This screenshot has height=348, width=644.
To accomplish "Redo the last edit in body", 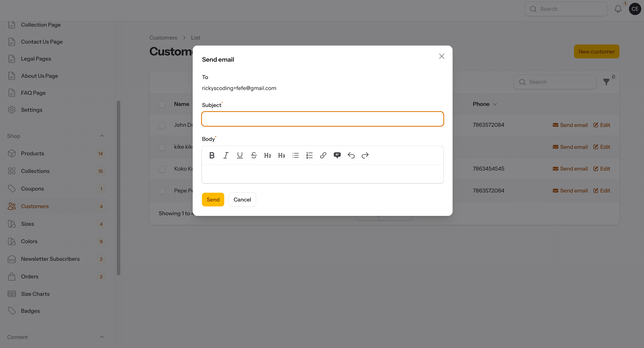I will click(x=365, y=155).
